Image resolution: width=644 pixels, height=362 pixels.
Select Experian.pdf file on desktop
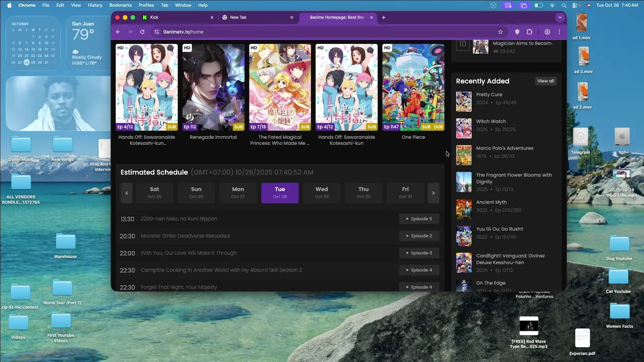582,342
